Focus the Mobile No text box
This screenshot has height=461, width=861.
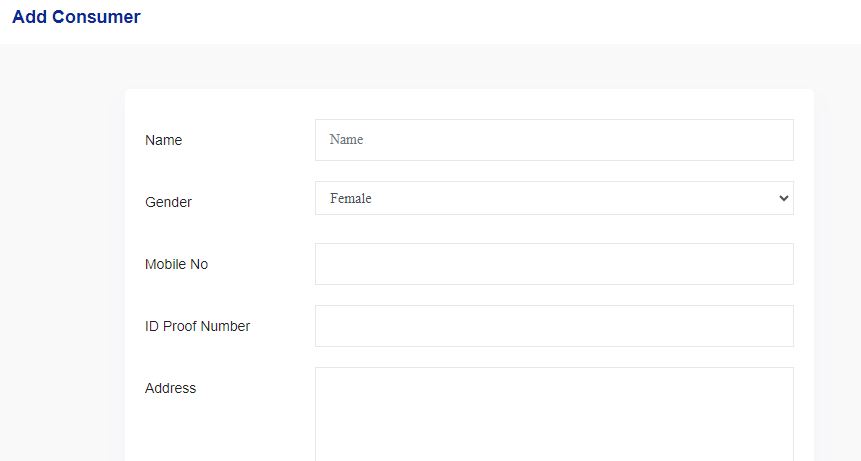click(554, 264)
